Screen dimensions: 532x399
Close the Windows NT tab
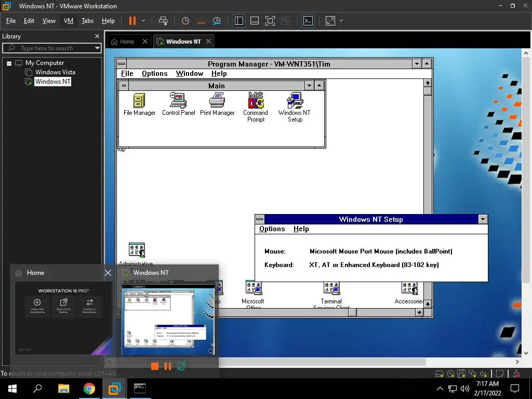click(209, 42)
